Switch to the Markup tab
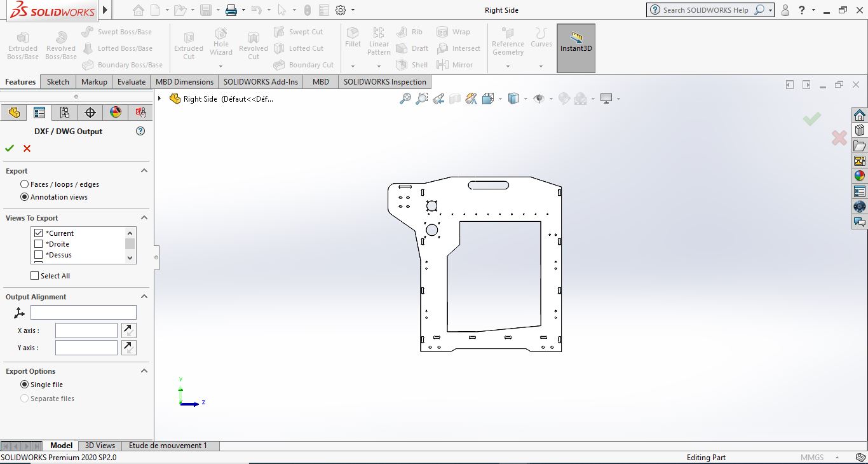 point(94,82)
